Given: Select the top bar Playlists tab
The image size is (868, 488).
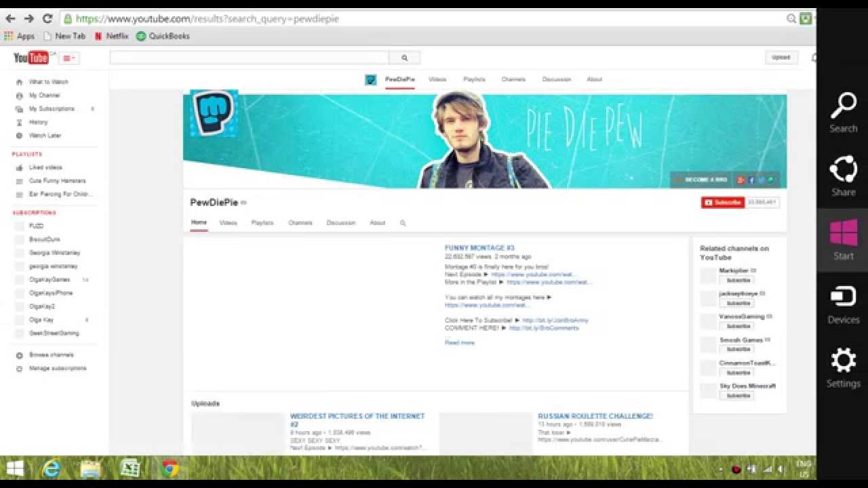Looking at the screenshot, I should 474,79.
